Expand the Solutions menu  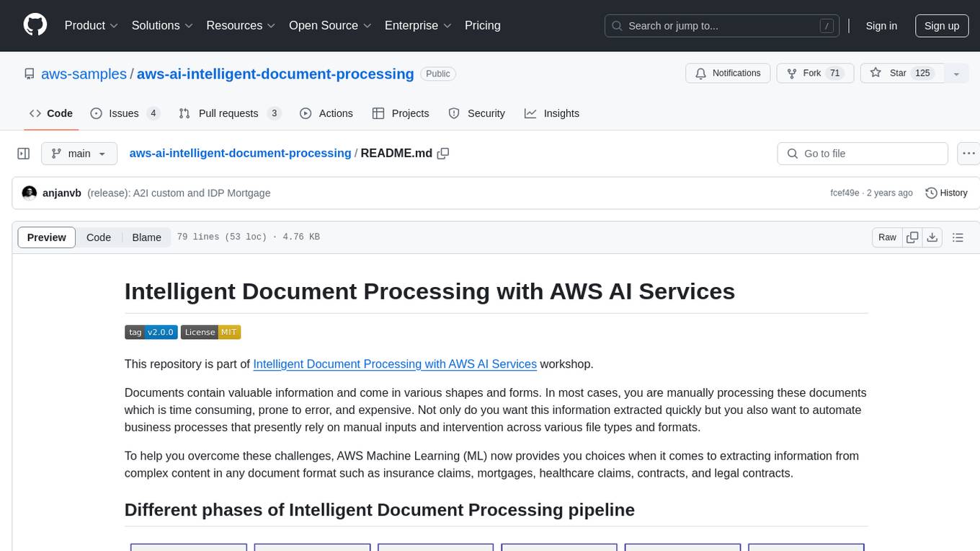(x=162, y=25)
